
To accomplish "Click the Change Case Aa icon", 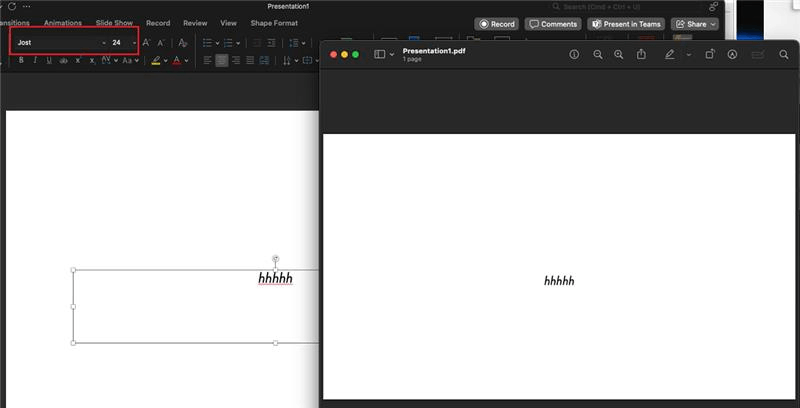I will [x=127, y=61].
